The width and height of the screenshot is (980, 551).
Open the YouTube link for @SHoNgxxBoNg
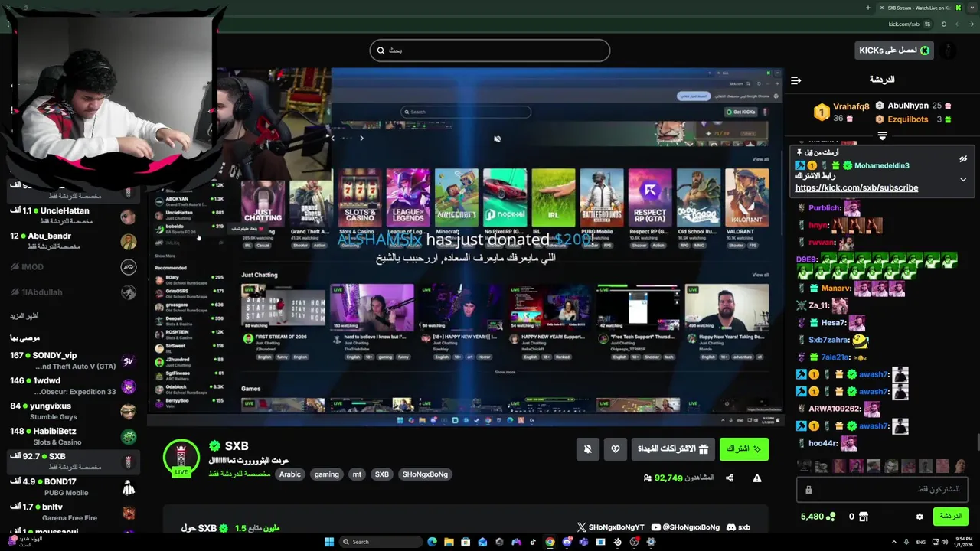[685, 527]
